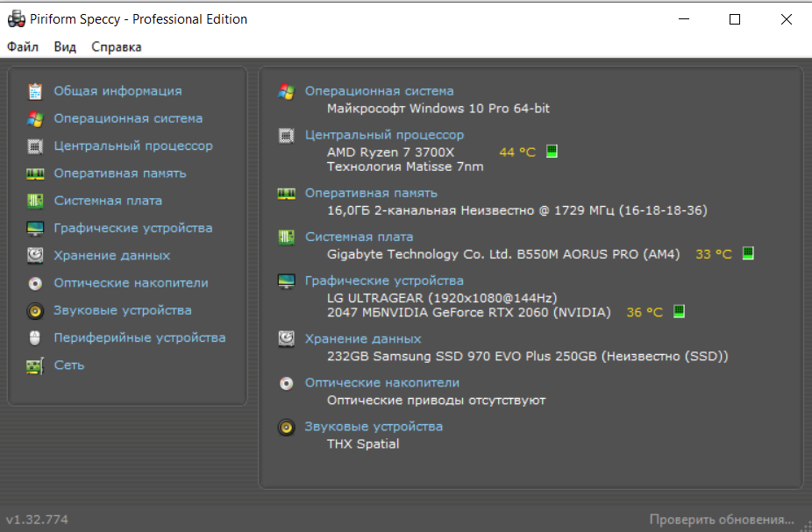Click the RAM stick icon in sidebar
Image resolution: width=812 pixels, height=532 pixels.
(x=35, y=174)
